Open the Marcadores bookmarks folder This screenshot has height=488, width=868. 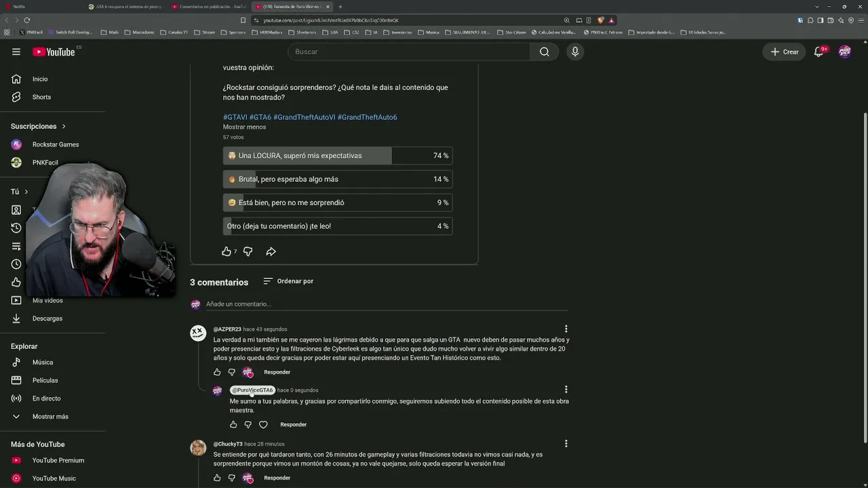139,32
